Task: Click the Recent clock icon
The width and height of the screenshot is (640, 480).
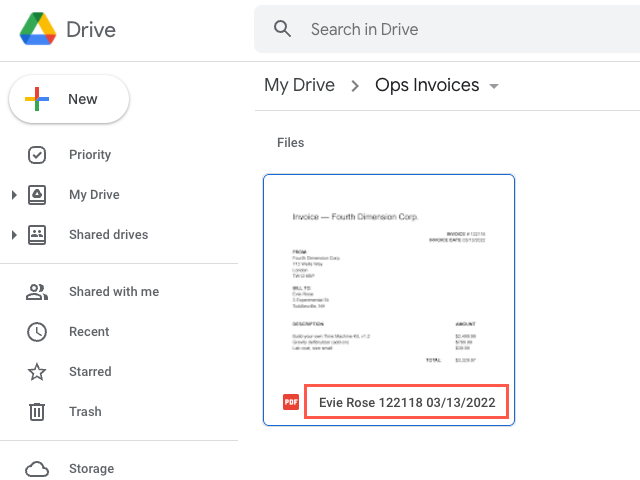Action: 37,332
